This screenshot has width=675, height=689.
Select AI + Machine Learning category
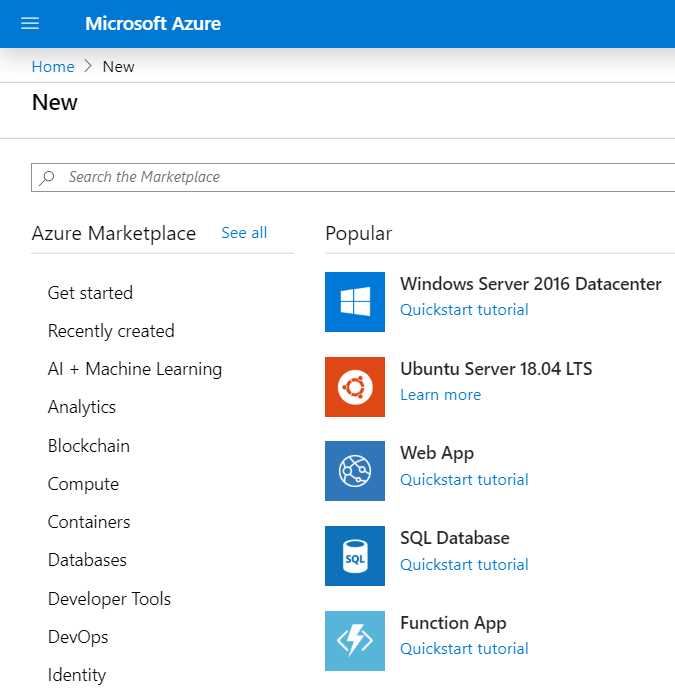pyautogui.click(x=134, y=369)
